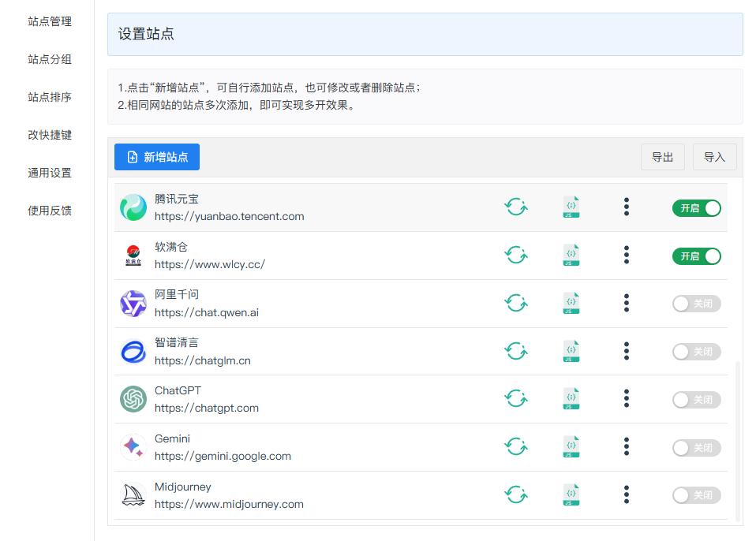Expand options menu for 智谱清言
The width and height of the screenshot is (756, 541).
pyautogui.click(x=626, y=351)
